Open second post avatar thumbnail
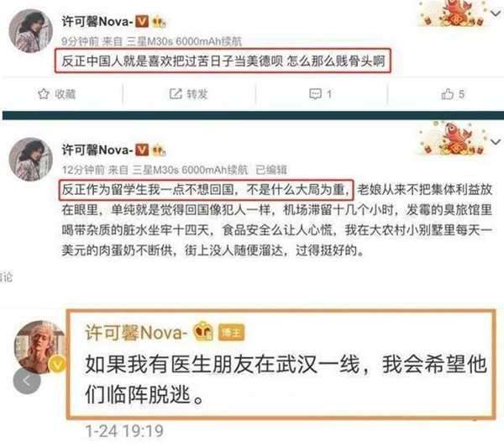Screen dimensions: 504x448 [30, 160]
